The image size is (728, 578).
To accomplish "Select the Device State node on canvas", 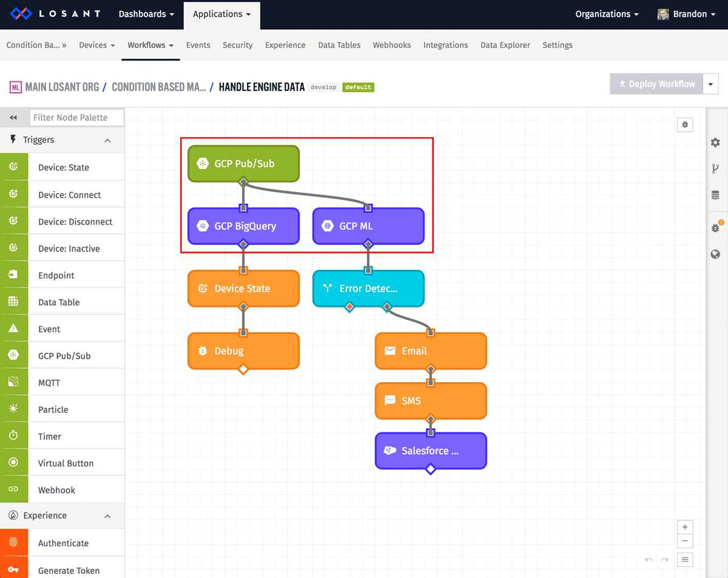I will coord(243,289).
